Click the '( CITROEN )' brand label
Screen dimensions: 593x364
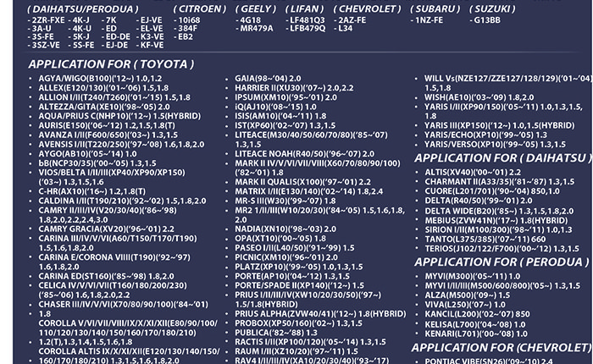199,8
